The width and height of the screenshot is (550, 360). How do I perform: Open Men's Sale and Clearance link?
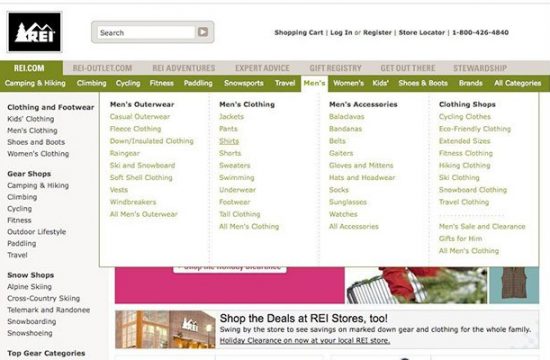click(482, 226)
